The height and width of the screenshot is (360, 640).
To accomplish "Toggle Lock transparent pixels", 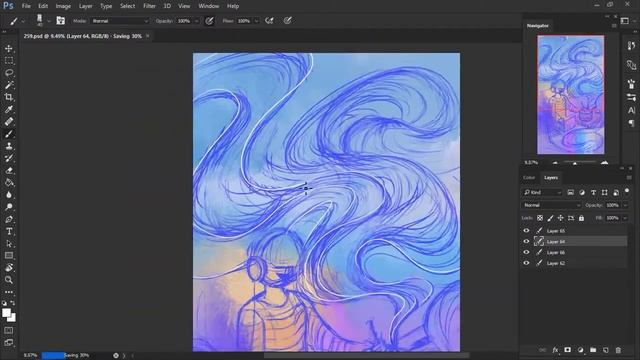I will pyautogui.click(x=540, y=218).
